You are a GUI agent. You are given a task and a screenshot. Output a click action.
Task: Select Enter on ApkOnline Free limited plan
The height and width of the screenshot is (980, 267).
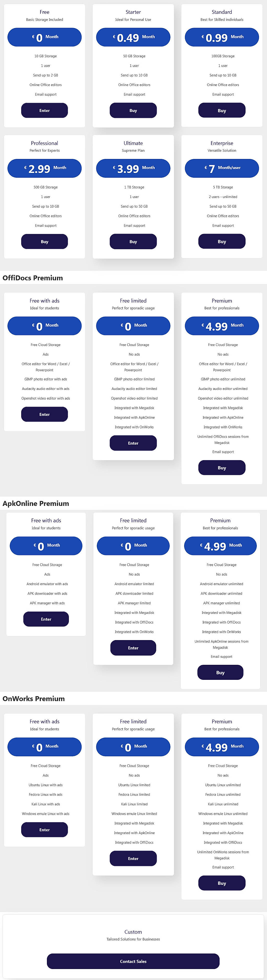(x=133, y=648)
